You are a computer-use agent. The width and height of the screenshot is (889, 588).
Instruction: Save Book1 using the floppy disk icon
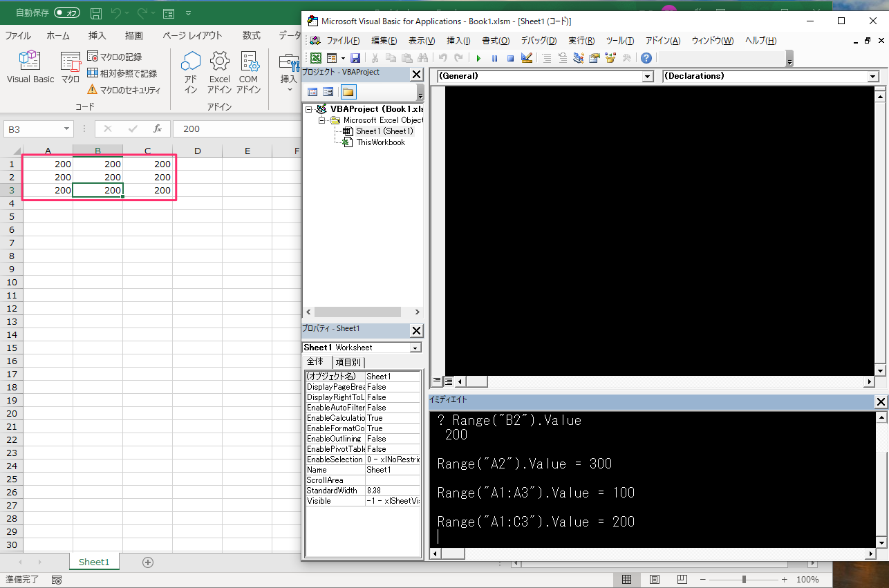click(x=355, y=58)
